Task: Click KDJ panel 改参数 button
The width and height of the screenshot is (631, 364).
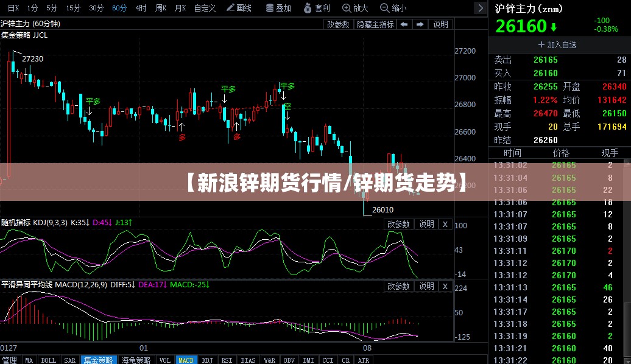Action: (398, 224)
